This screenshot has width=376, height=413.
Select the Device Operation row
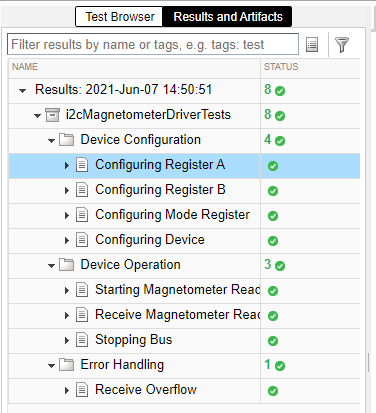tap(184, 266)
